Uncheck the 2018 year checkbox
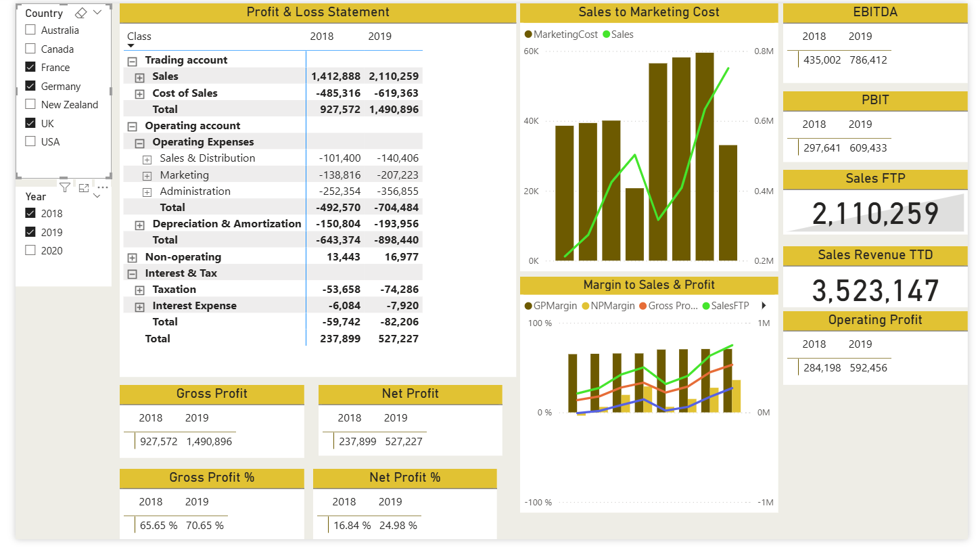The width and height of the screenshot is (980, 548). 30,213
